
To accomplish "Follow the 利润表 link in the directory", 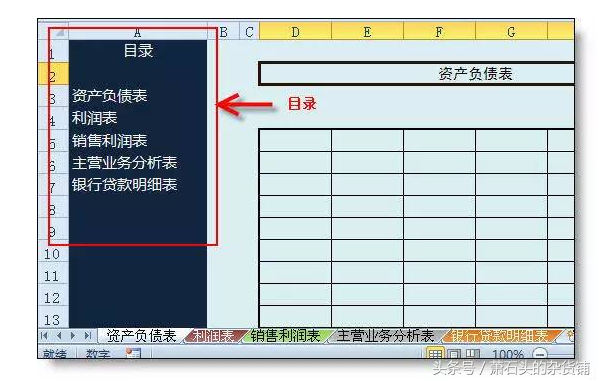I will (94, 118).
